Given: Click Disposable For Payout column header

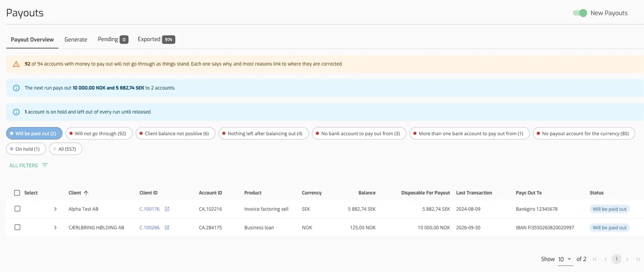Looking at the screenshot, I should (x=426, y=193).
